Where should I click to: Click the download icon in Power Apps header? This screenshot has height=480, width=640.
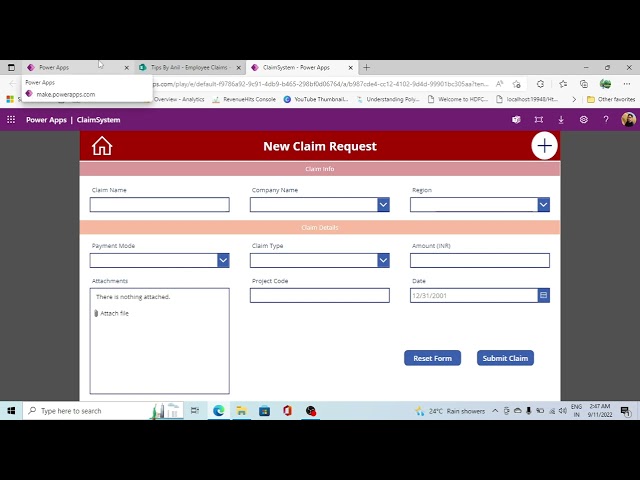(x=561, y=120)
